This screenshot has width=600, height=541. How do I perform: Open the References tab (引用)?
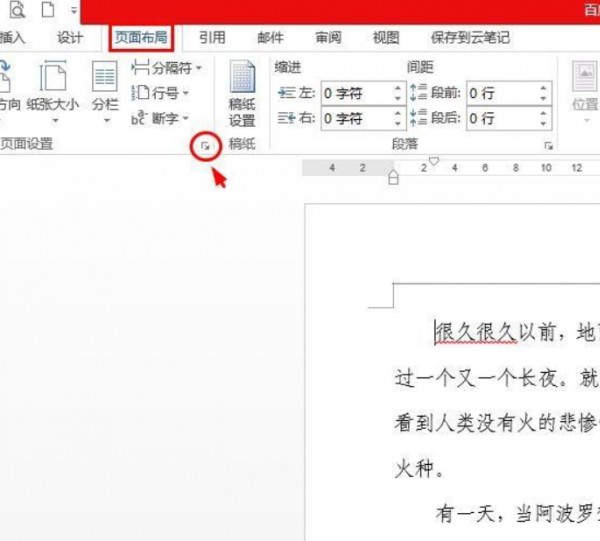(212, 37)
